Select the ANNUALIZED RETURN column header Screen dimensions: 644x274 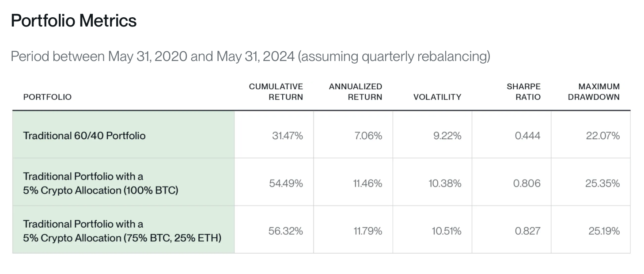356,91
